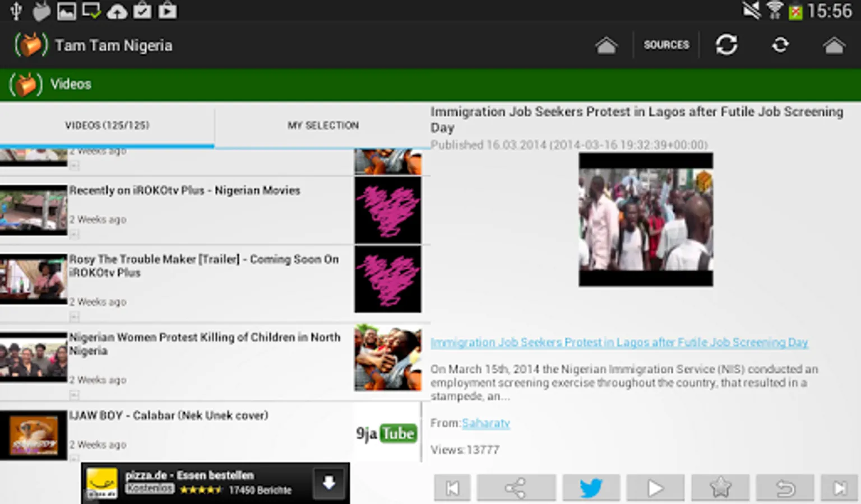Open Immigration Job Seekers Protest hyperlink
Image resolution: width=861 pixels, height=504 pixels.
point(619,342)
